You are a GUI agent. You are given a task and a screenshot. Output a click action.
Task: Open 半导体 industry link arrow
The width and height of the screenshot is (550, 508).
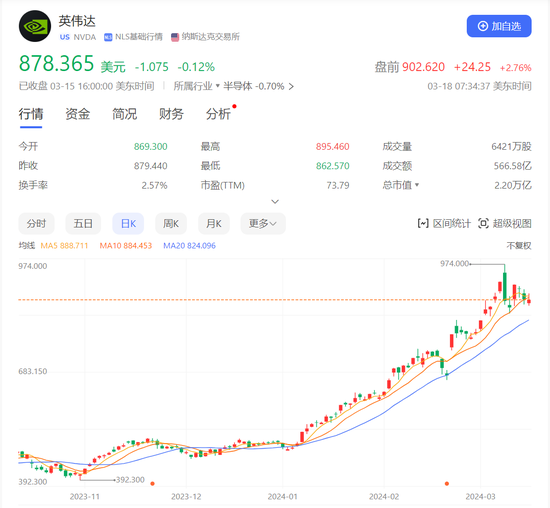click(x=291, y=86)
